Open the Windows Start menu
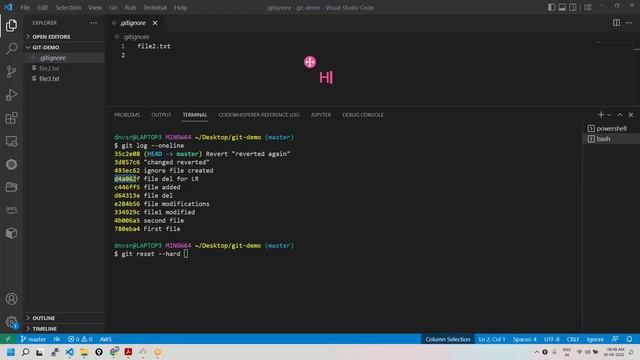Viewport: 640px width, 360px height. coord(11,352)
